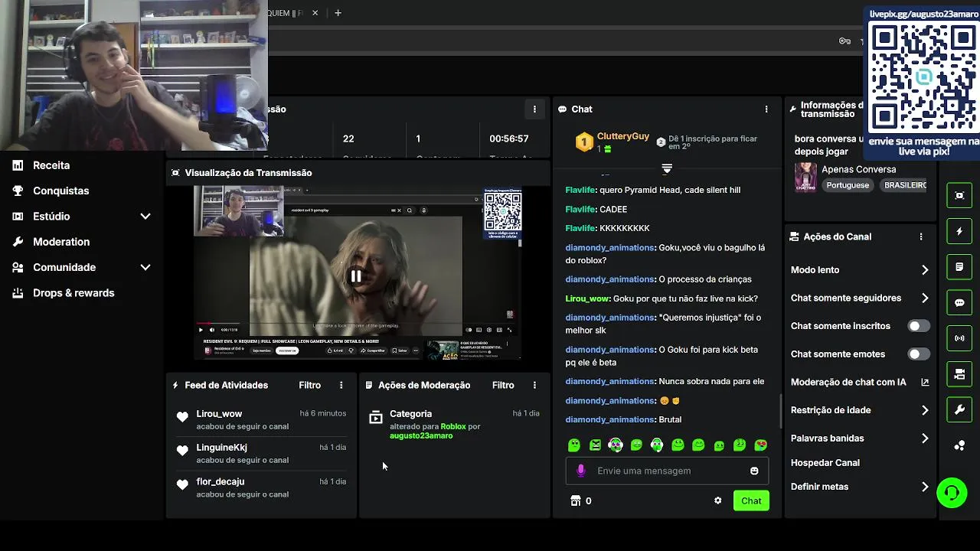
Task: Open the wrench tools icon in right rail
Action: pos(959,410)
